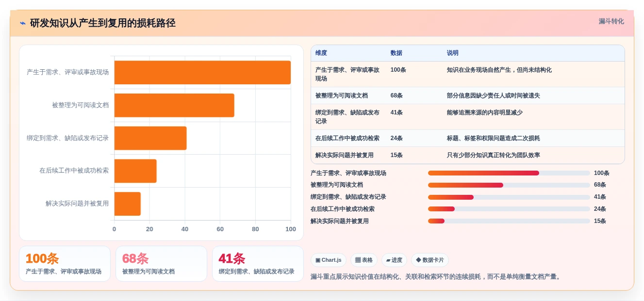The width and height of the screenshot is (644, 301).
Task: Click the 漏斗转化 label in header
Action: pos(611,21)
